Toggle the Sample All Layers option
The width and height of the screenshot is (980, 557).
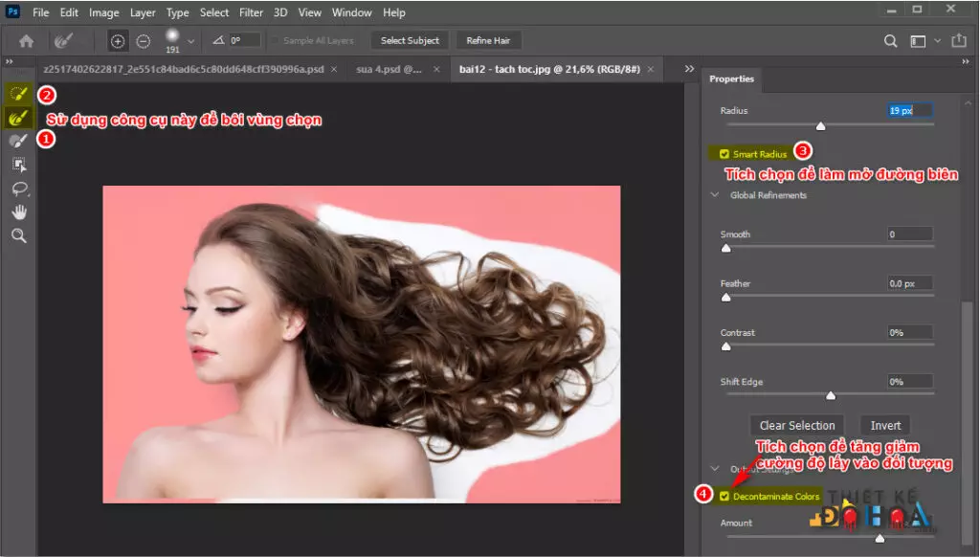coord(275,40)
